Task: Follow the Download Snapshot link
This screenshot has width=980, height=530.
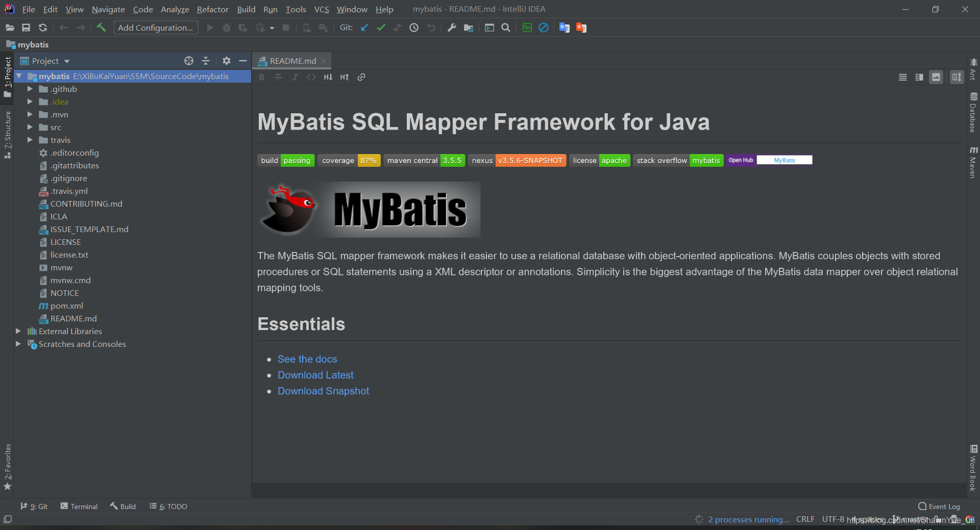Action: click(x=323, y=391)
